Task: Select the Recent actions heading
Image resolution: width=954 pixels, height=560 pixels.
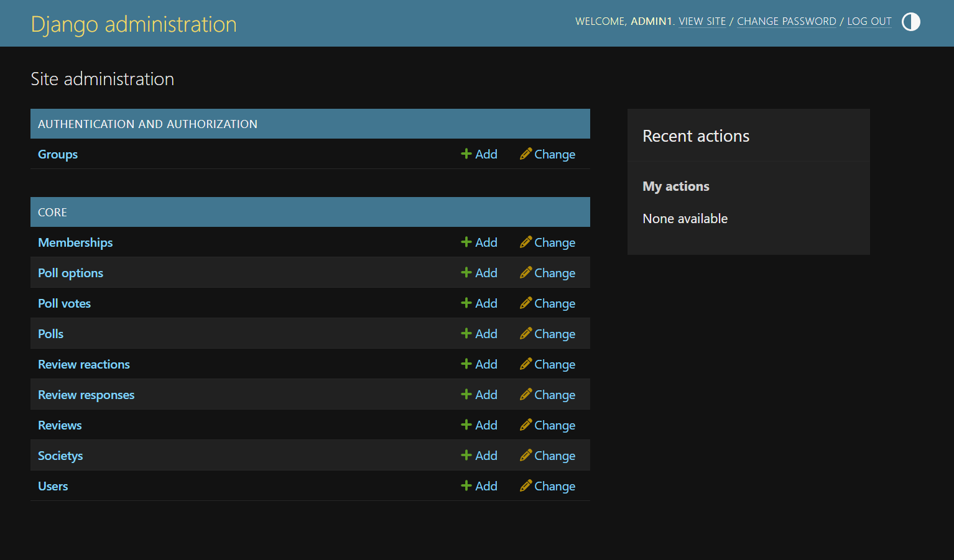Action: click(x=696, y=136)
